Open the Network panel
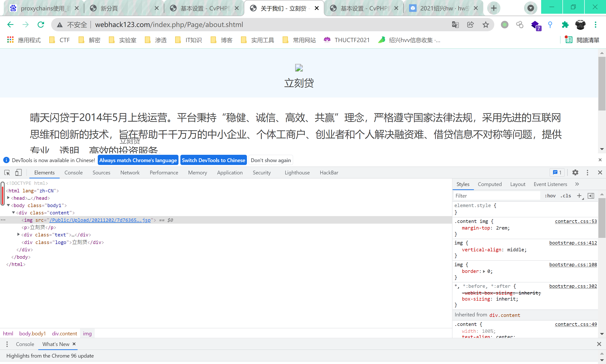The height and width of the screenshot is (364, 606). tap(130, 173)
